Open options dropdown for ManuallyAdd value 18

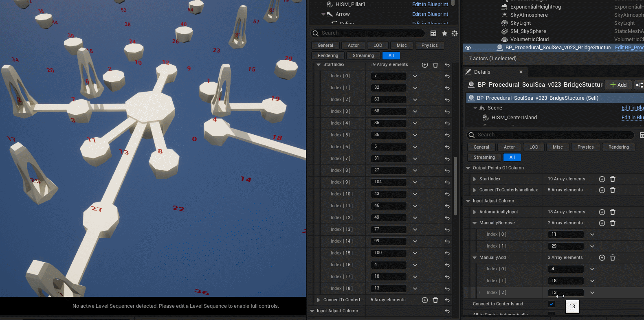click(x=592, y=281)
